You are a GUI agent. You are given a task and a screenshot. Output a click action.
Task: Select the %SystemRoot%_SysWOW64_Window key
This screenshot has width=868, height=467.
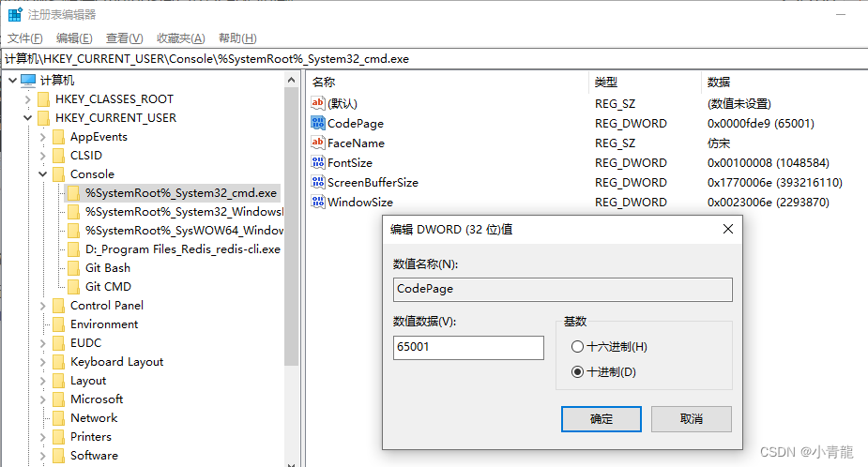[184, 231]
